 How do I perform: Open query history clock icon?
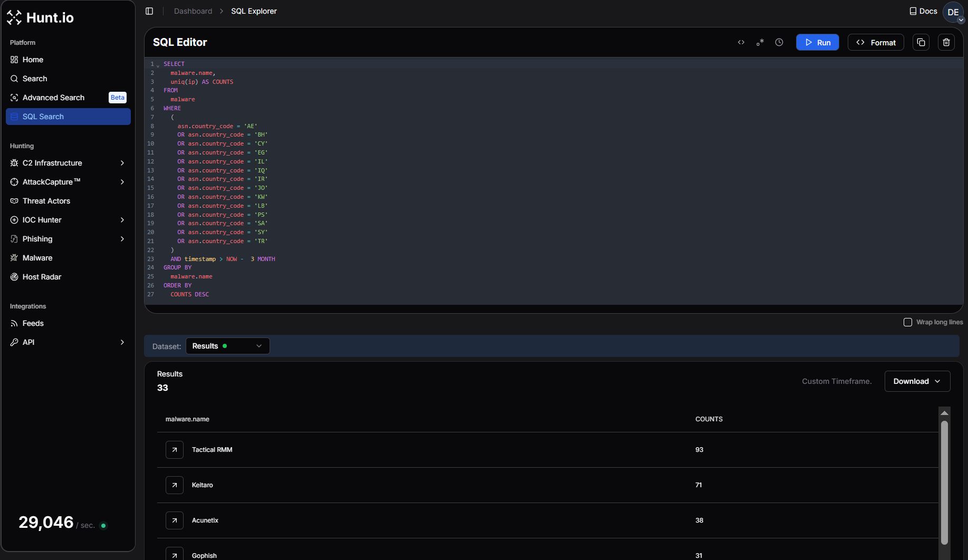point(779,42)
